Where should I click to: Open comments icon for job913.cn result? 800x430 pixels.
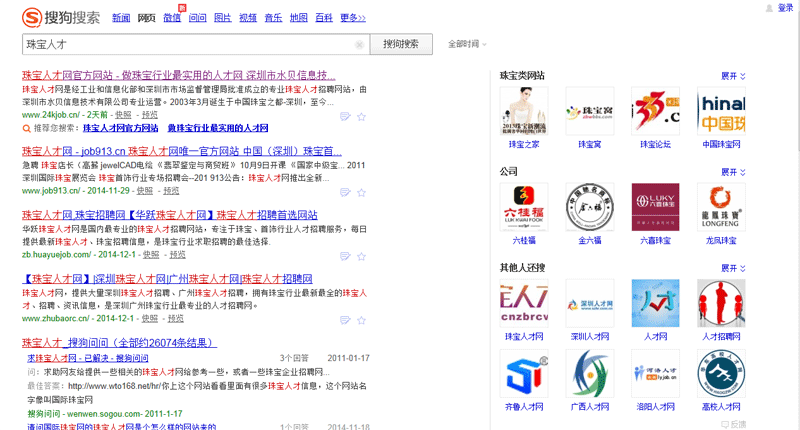345,192
